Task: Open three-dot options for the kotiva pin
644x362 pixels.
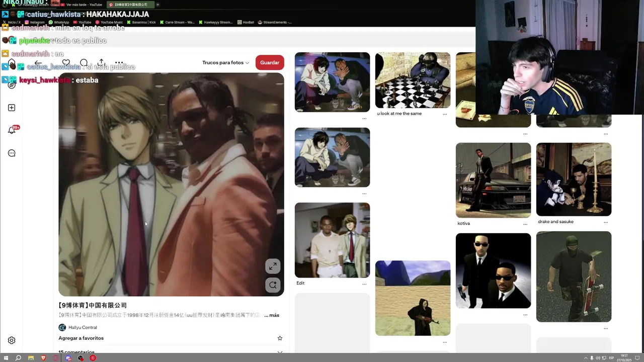Action: click(x=525, y=224)
